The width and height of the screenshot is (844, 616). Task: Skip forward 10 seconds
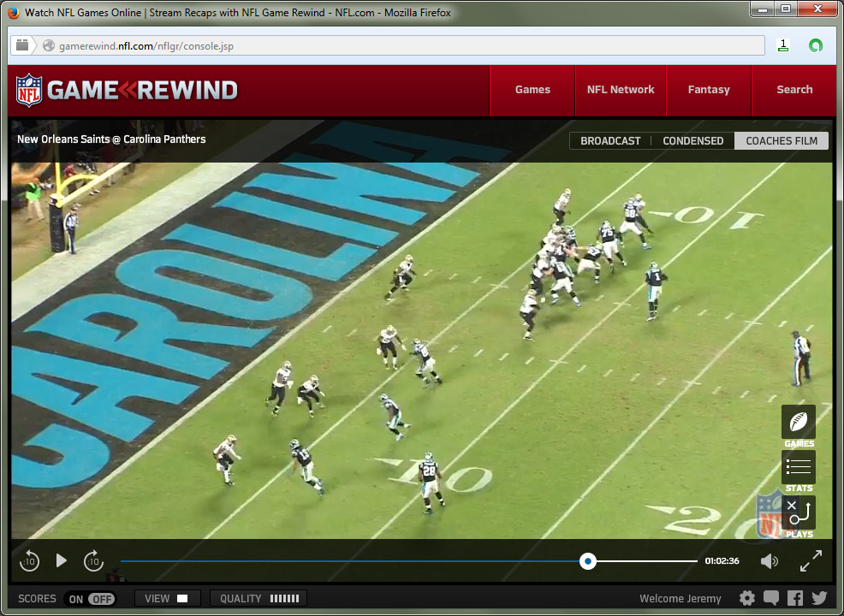click(x=93, y=561)
